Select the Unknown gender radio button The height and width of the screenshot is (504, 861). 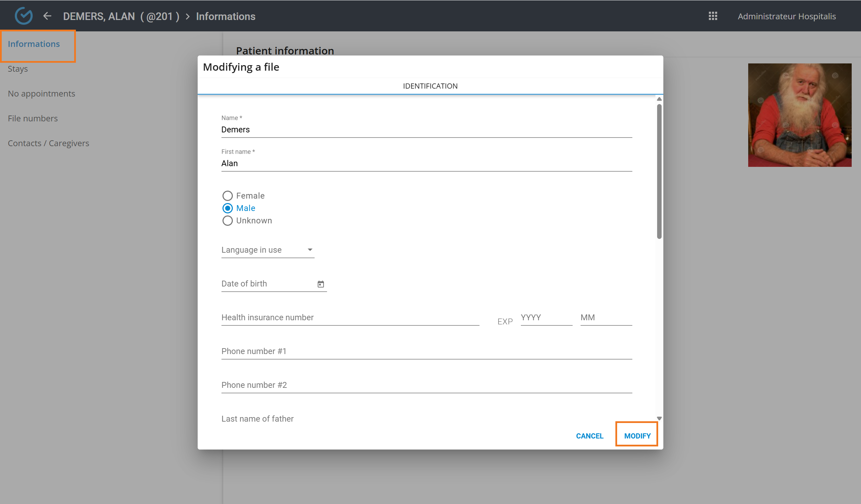pyautogui.click(x=227, y=221)
